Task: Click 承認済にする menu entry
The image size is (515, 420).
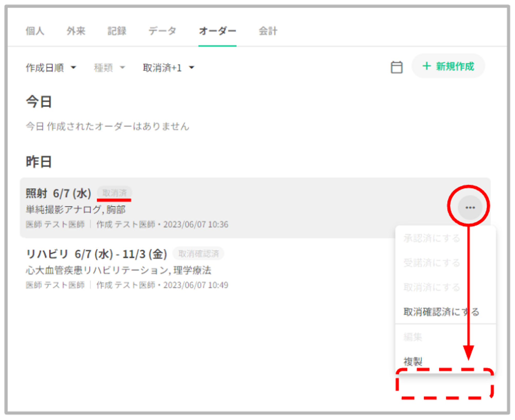Action: (x=432, y=238)
